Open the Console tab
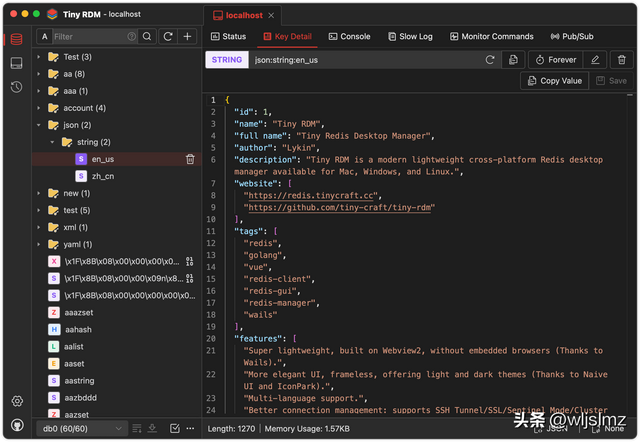Image resolution: width=640 pixels, height=442 pixels. 349,36
